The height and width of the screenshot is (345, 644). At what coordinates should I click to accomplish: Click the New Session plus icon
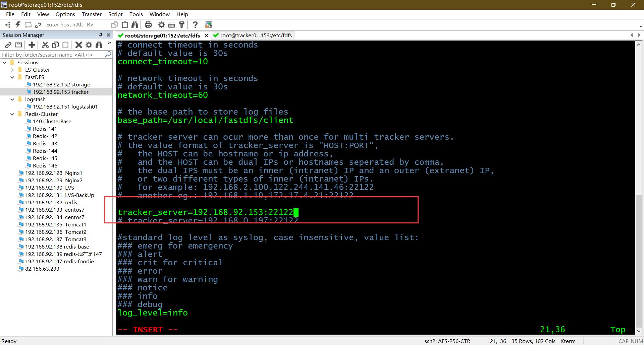(32, 45)
